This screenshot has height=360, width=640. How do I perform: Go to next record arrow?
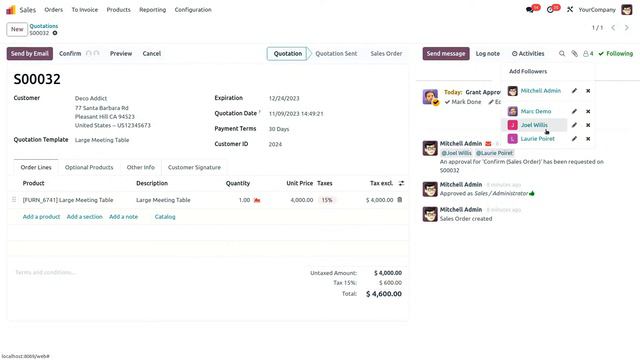pyautogui.click(x=627, y=28)
